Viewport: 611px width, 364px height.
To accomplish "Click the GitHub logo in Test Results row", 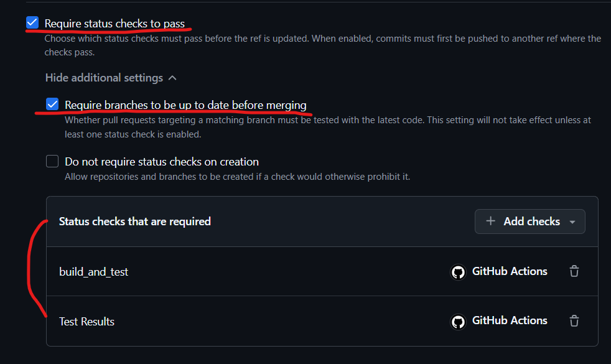I will [x=459, y=322].
